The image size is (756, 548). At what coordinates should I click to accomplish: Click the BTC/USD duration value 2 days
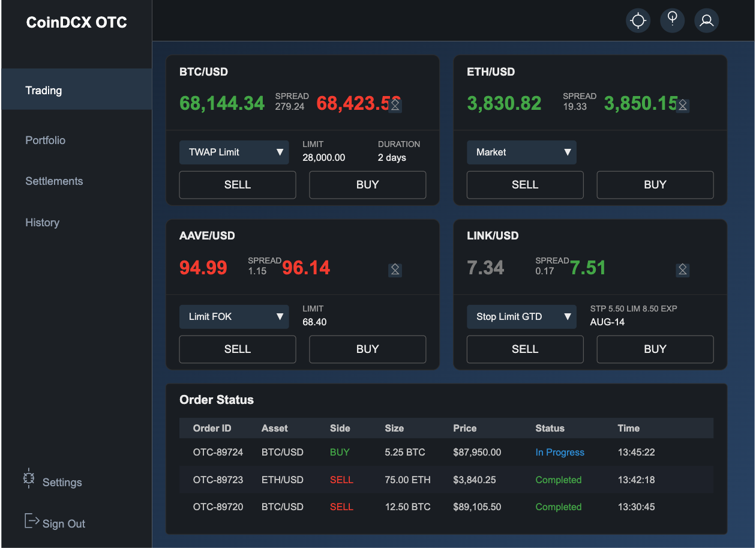click(x=392, y=158)
